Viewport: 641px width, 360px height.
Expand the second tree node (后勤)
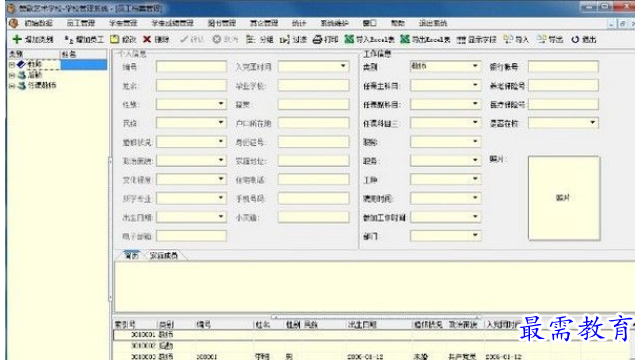[x=12, y=75]
